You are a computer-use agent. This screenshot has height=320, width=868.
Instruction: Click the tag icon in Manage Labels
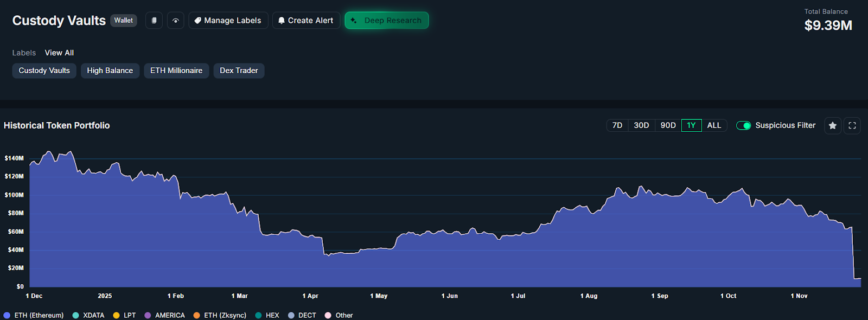click(x=197, y=21)
